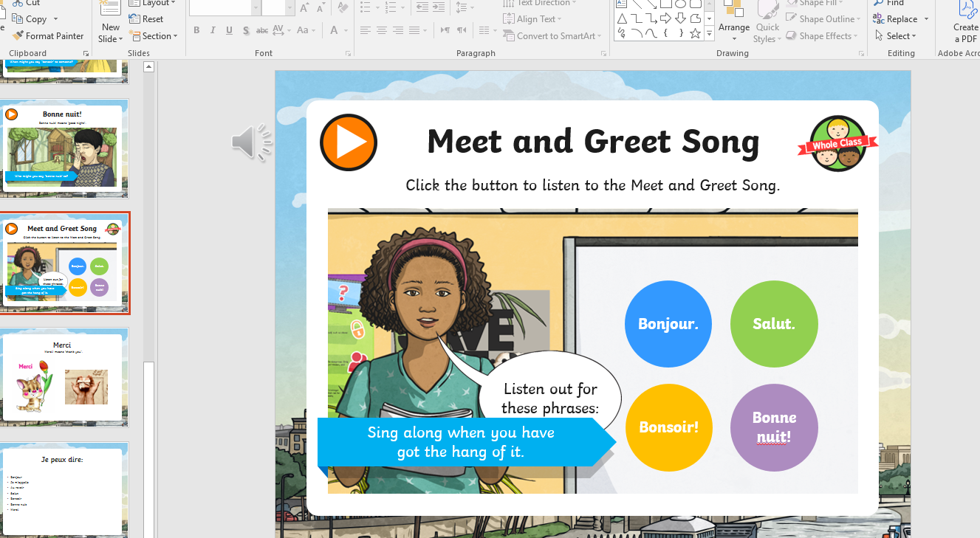Expand the Select dropdown in Editing
The width and height of the screenshot is (980, 538).
click(x=895, y=36)
